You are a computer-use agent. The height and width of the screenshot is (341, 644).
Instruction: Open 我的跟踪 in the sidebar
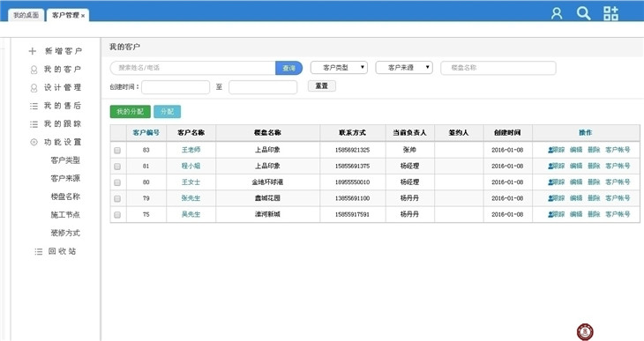(x=63, y=123)
